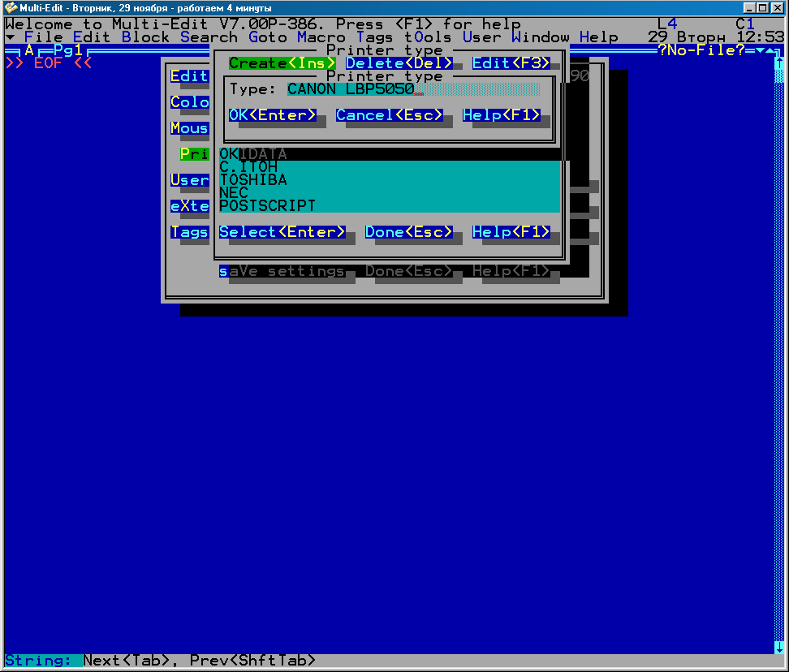The height and width of the screenshot is (672, 789).
Task: Click the Create<Ins> button
Action: click(282, 63)
